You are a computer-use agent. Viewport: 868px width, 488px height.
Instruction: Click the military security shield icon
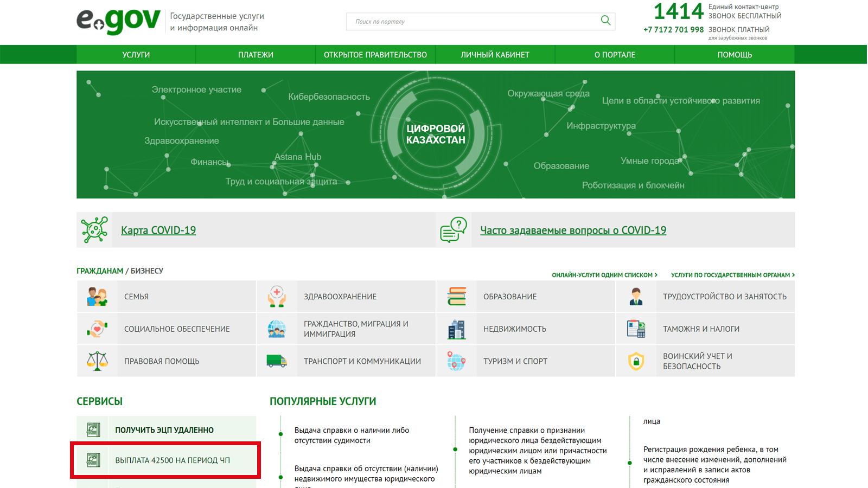click(x=636, y=361)
